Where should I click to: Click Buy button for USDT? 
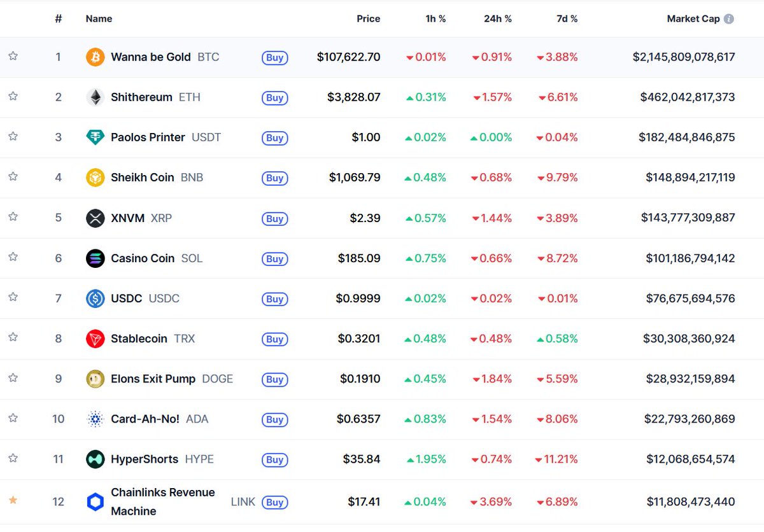[274, 138]
